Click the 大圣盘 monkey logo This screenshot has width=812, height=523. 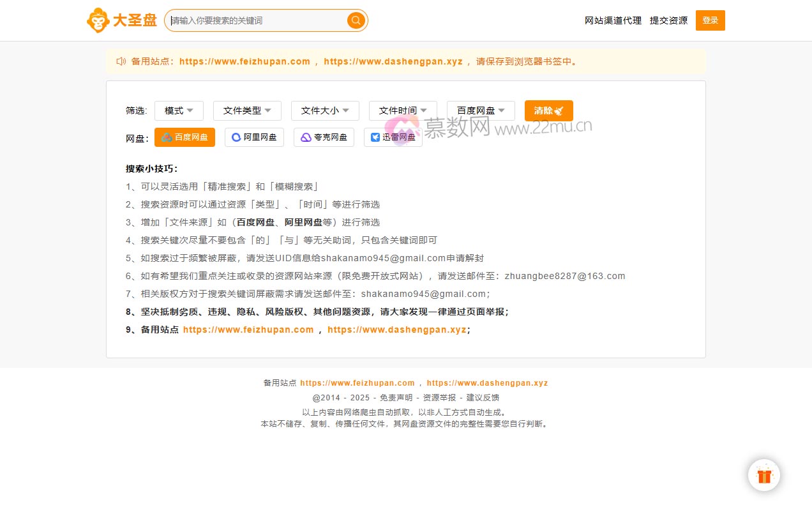point(98,20)
